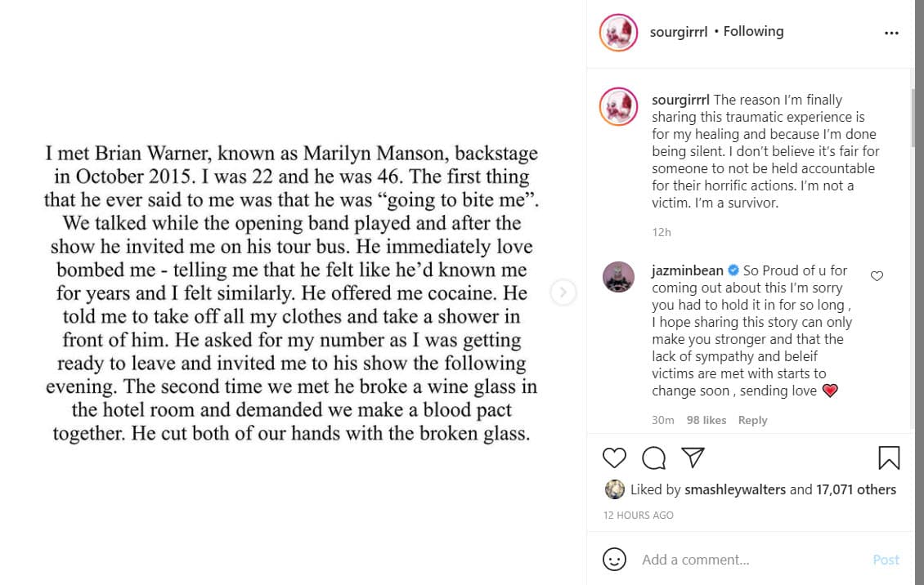
Task: Open comments via the comment bubble icon
Action: (x=653, y=458)
